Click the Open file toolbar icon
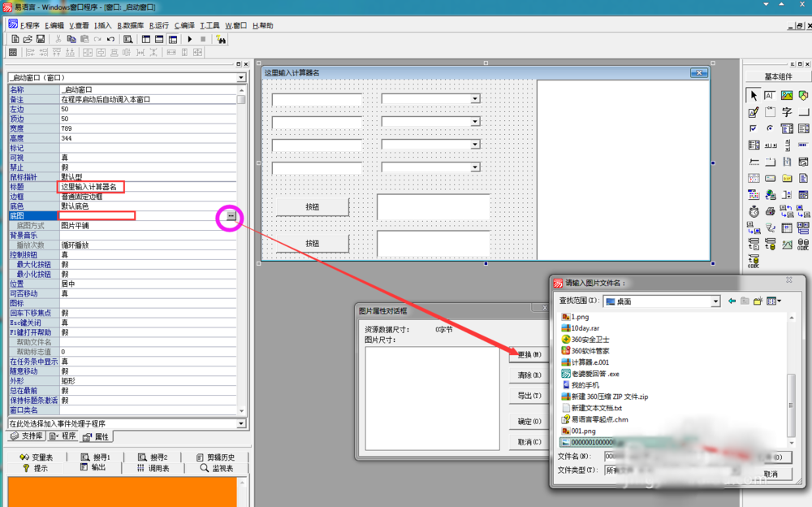Viewport: 812px width, 507px height. point(28,39)
